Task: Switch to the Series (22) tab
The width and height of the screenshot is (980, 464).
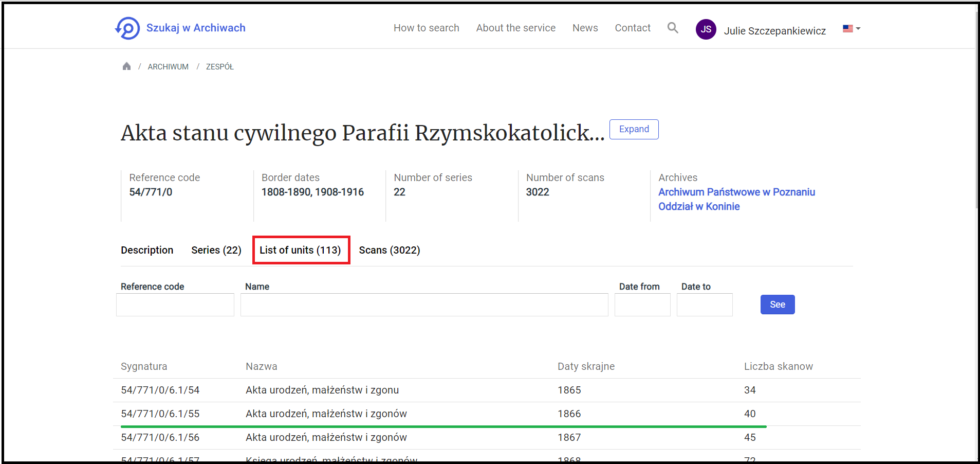Action: point(216,250)
